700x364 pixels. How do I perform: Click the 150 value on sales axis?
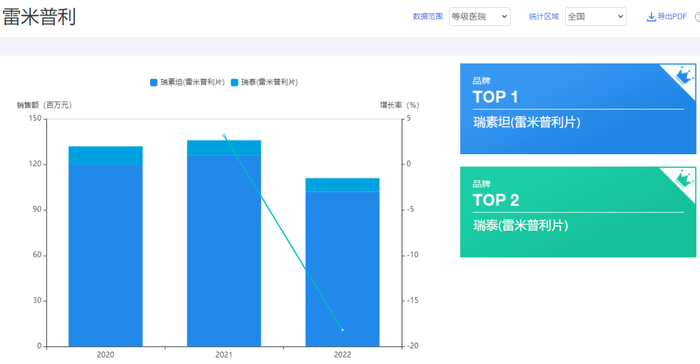tap(35, 118)
